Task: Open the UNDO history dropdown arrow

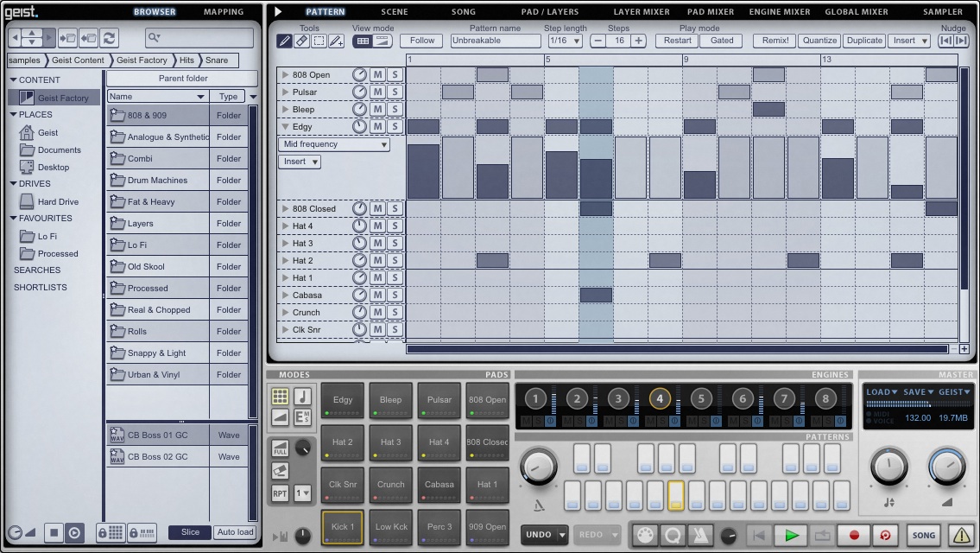Action: tap(562, 535)
